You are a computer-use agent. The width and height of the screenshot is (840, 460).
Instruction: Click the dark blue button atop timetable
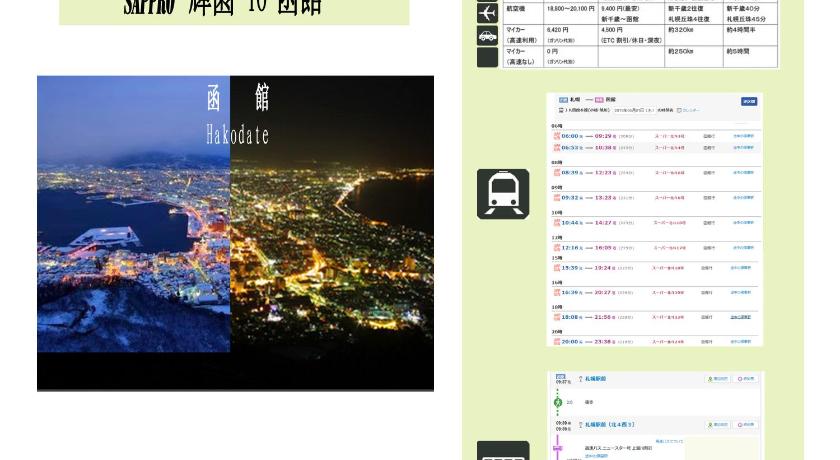tap(748, 101)
